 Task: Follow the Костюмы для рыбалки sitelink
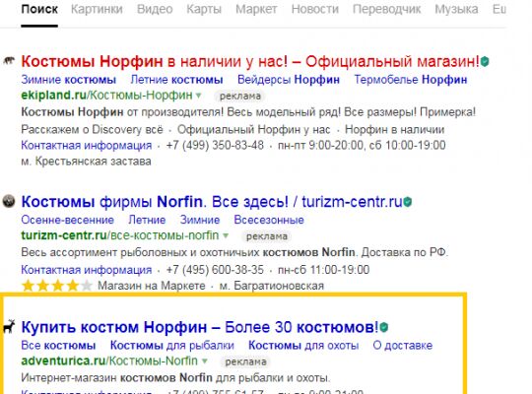point(172,346)
